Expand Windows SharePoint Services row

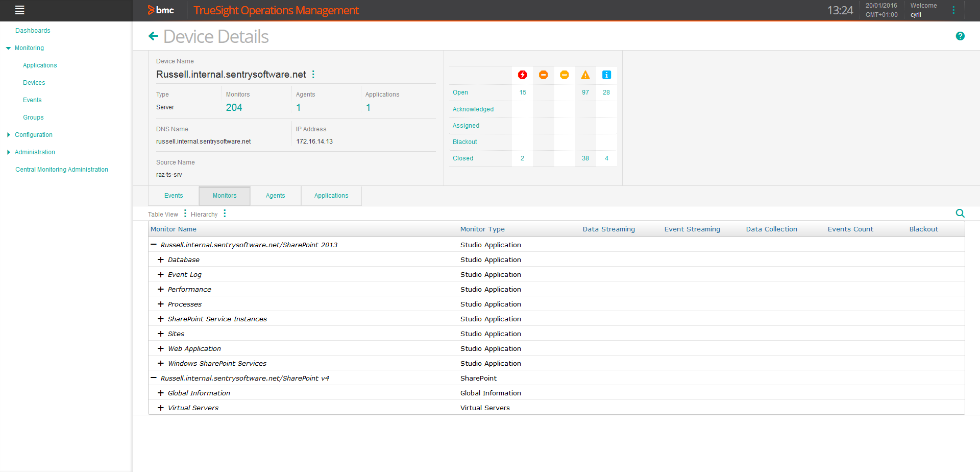pos(161,363)
